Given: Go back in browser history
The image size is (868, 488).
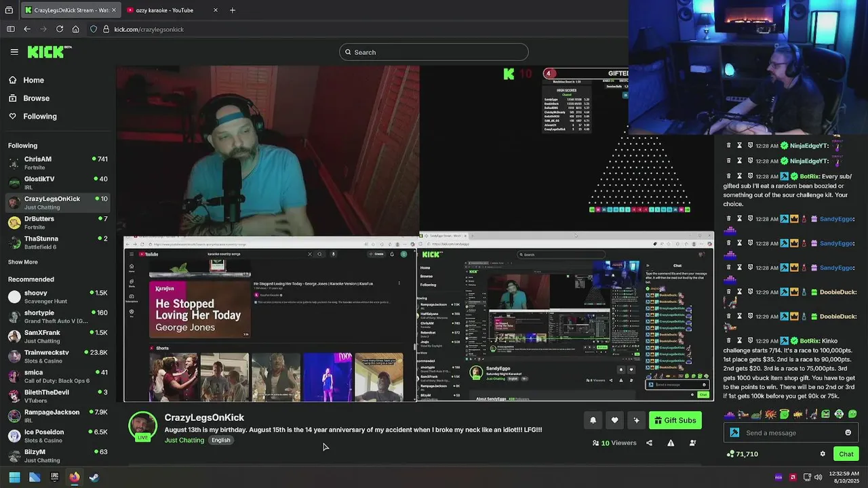Looking at the screenshot, I should [27, 29].
